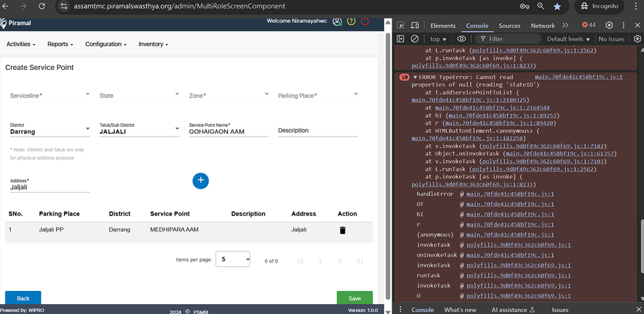Open the Incognito profile indicator
The height and width of the screenshot is (314, 644).
[598, 6]
